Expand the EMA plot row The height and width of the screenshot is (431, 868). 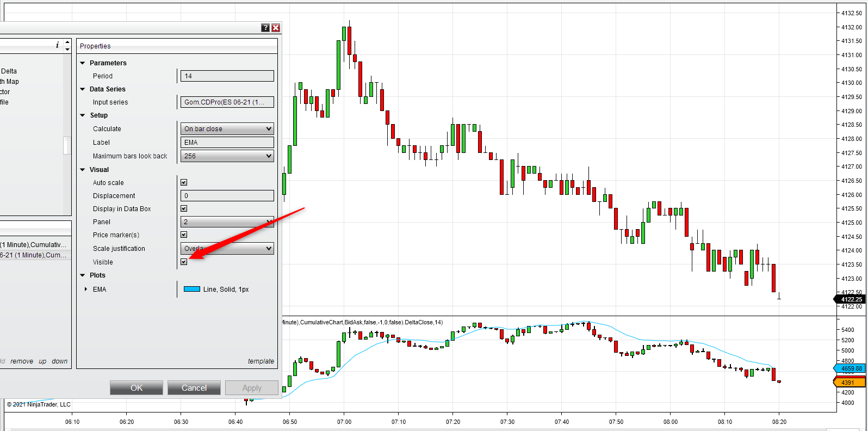click(86, 289)
